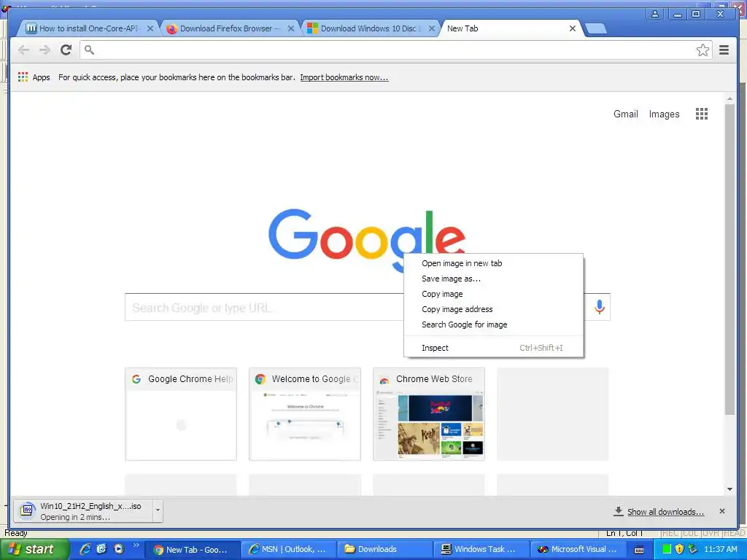Choose Open image in new tab
The image size is (747, 560).
click(x=494, y=263)
